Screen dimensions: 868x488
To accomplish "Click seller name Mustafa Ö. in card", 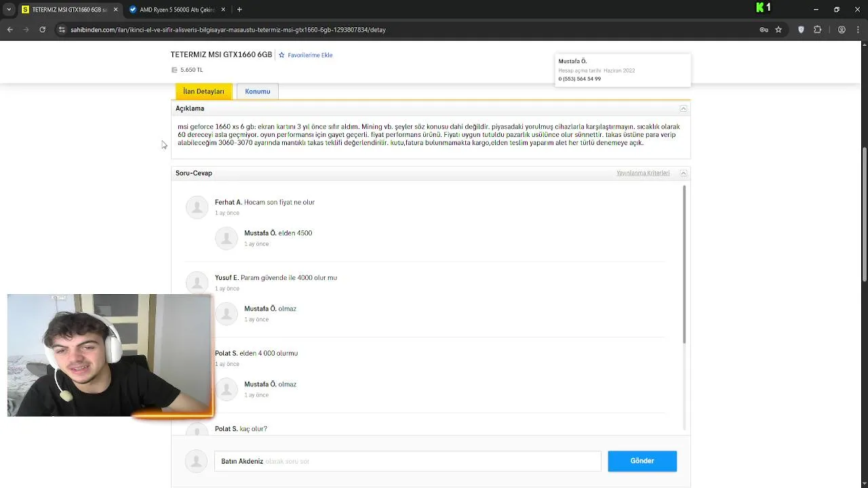I will click(572, 61).
